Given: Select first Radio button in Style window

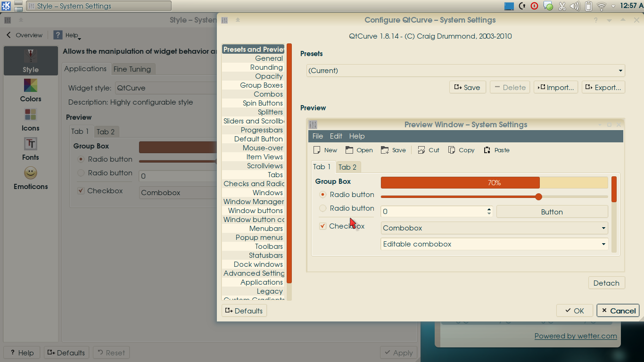Looking at the screenshot, I should pyautogui.click(x=81, y=159).
